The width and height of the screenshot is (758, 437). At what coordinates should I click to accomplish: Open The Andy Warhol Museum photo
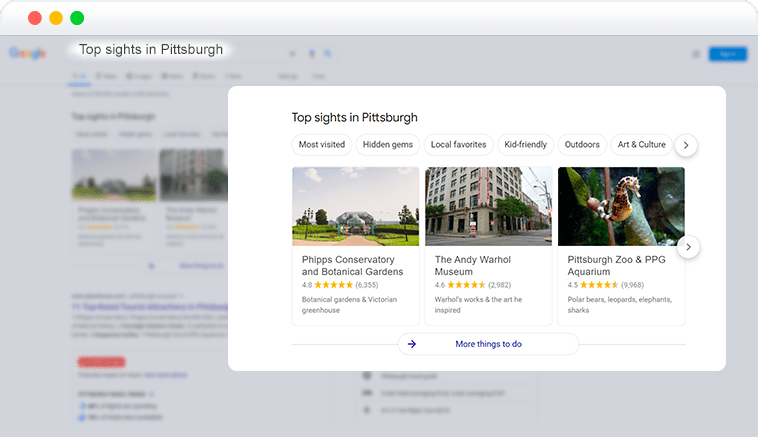(488, 206)
